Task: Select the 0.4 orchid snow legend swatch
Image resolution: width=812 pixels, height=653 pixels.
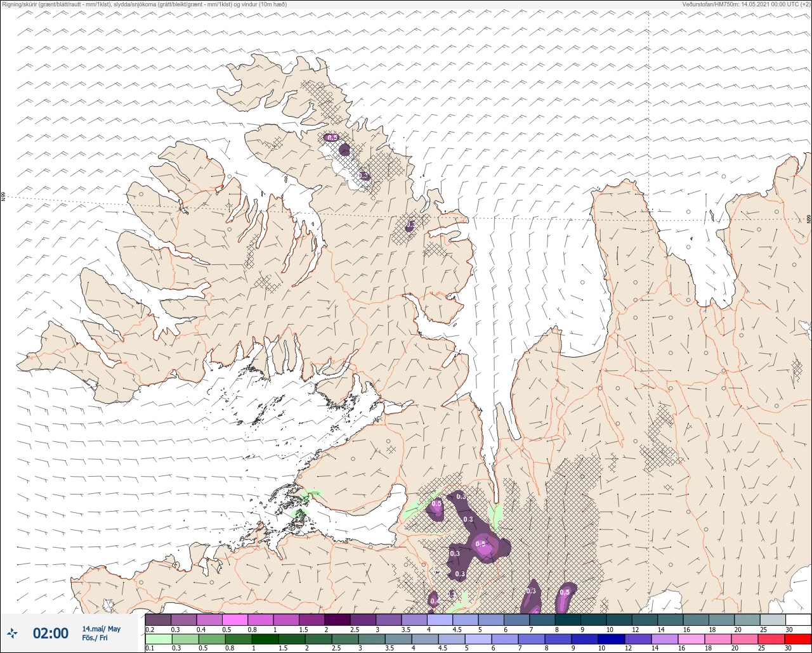Action: pos(209,619)
